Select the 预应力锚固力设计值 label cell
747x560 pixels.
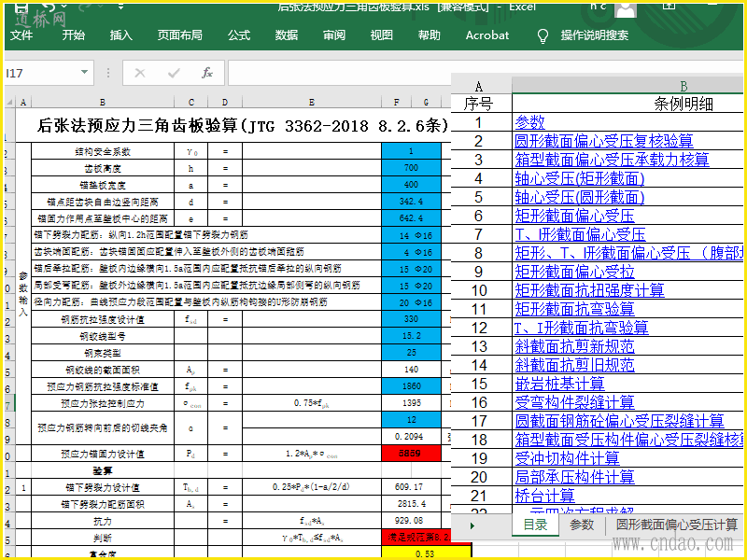(x=103, y=454)
